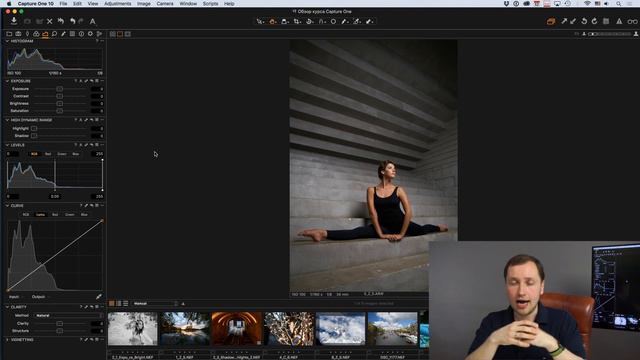Open the browser sort Manual dropdown
This screenshot has width=640, height=360.
pos(155,304)
